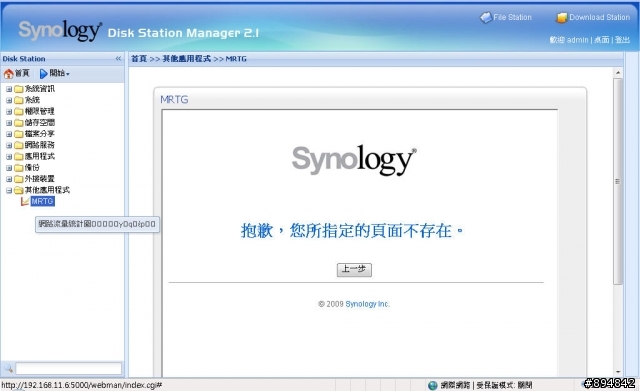Click 首頁 in the breadcrumb

tap(139, 59)
